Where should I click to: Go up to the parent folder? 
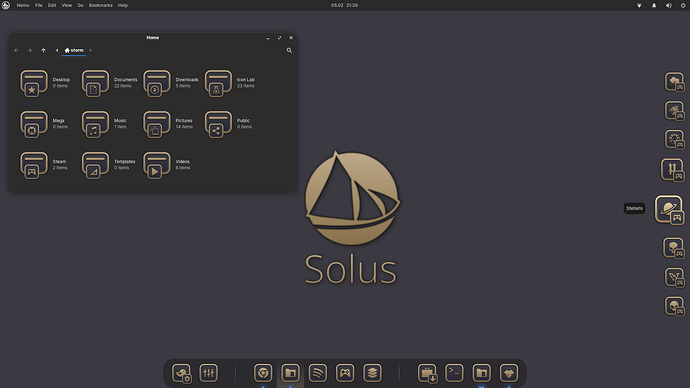point(43,51)
